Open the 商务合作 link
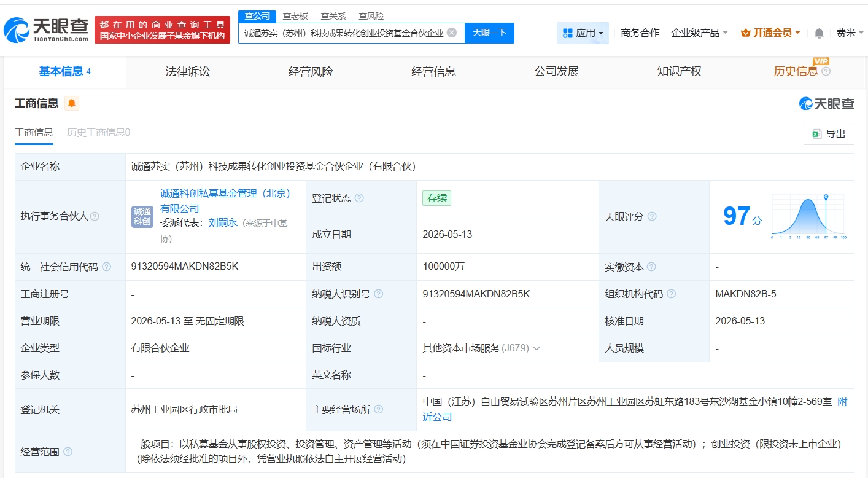Screen dimensions: 868x478 point(640,33)
